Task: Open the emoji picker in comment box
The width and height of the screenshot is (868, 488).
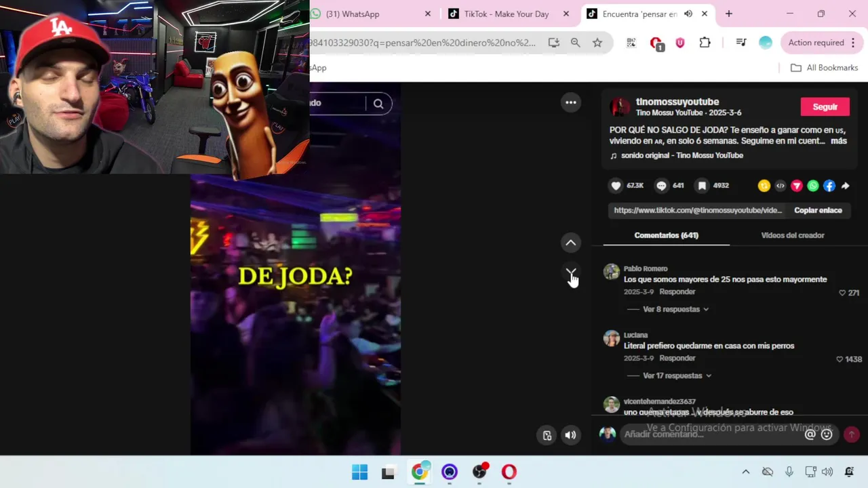Action: tap(827, 434)
